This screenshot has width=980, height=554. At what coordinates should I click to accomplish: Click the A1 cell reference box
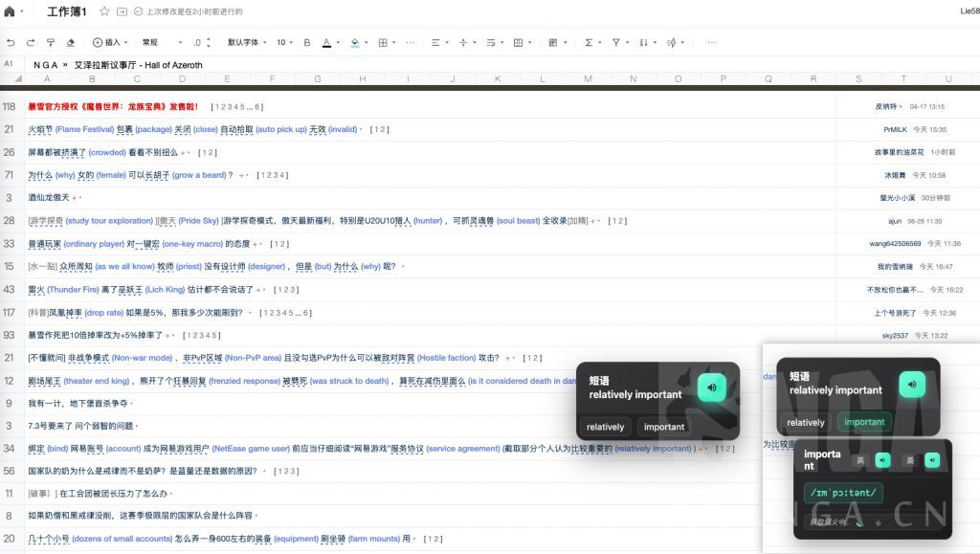(10, 64)
